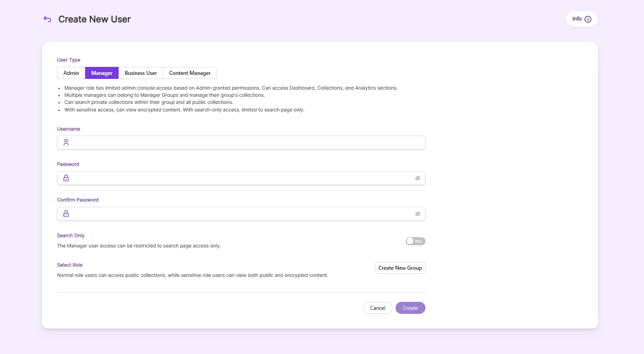The height and width of the screenshot is (354, 644).
Task: Click the person icon in Username field
Action: point(66,142)
